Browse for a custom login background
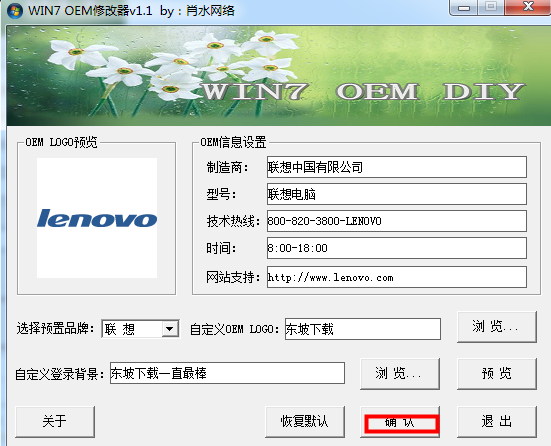The width and height of the screenshot is (551, 446). coord(400,374)
